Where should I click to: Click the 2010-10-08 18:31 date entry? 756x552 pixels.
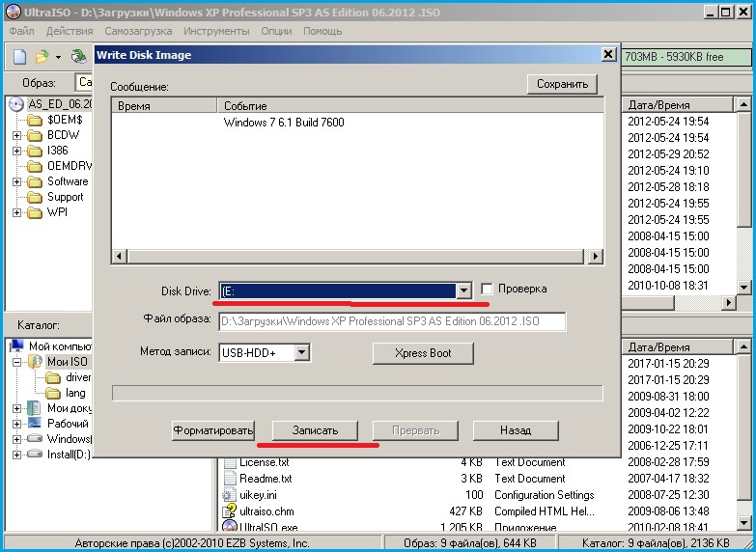tap(668, 286)
